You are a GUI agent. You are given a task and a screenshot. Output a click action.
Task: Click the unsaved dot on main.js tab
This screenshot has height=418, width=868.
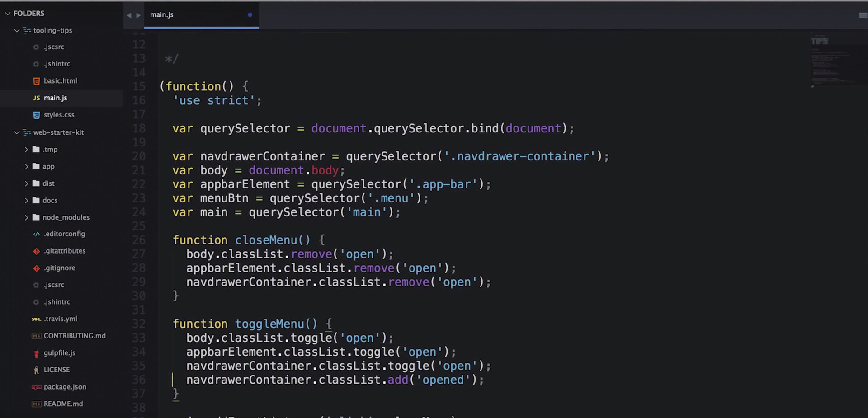(x=250, y=15)
